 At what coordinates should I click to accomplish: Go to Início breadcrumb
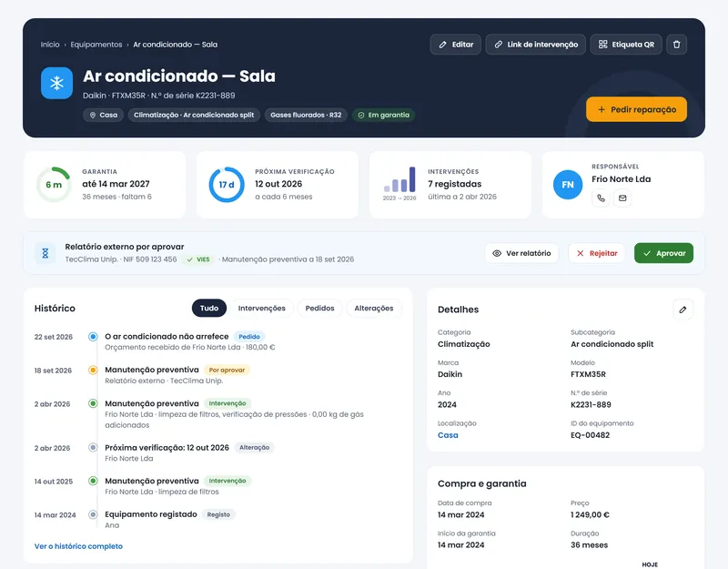pos(50,45)
